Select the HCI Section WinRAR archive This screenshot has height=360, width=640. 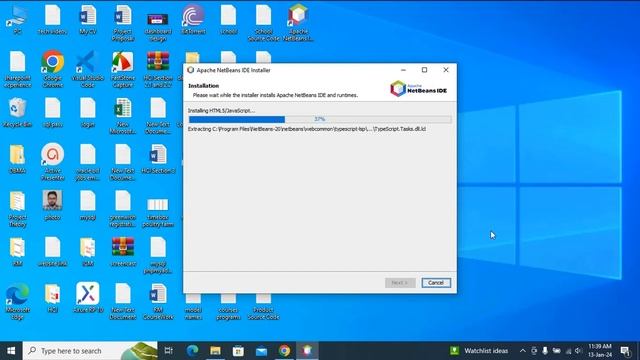pyautogui.click(x=158, y=69)
